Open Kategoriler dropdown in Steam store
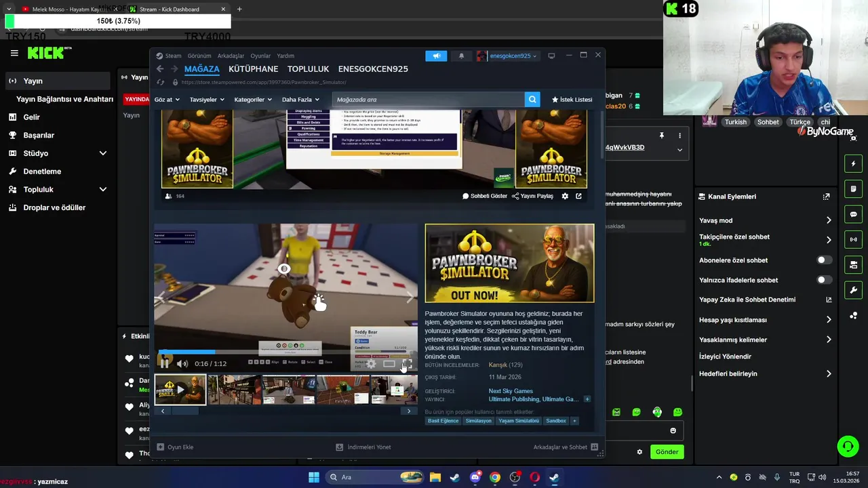 point(253,100)
